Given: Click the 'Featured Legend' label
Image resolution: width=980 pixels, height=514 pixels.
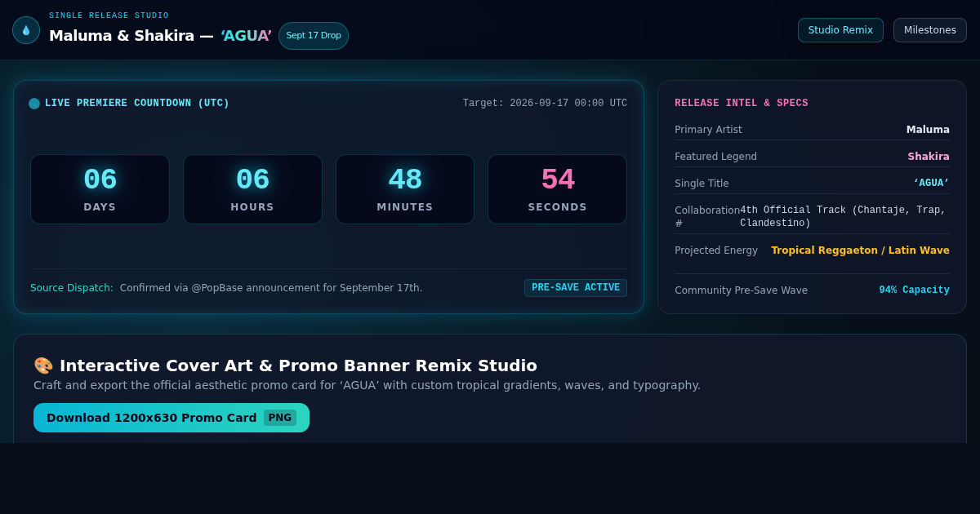Looking at the screenshot, I should (715, 157).
